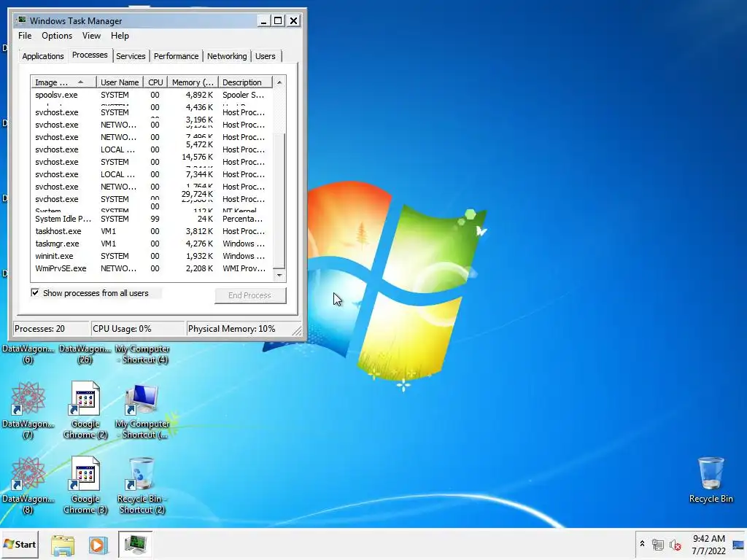
Task: Select the taskmgr.exe process
Action: point(152,244)
